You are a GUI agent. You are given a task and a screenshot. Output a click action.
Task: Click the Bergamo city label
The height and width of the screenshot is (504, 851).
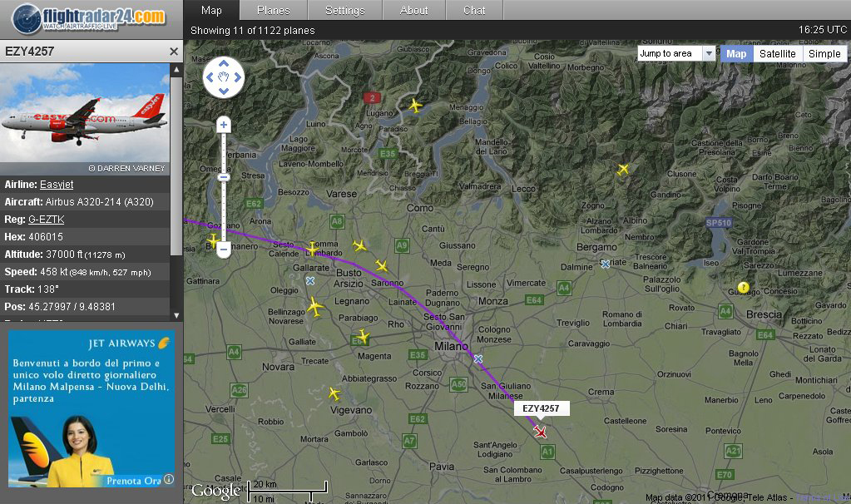(x=596, y=247)
